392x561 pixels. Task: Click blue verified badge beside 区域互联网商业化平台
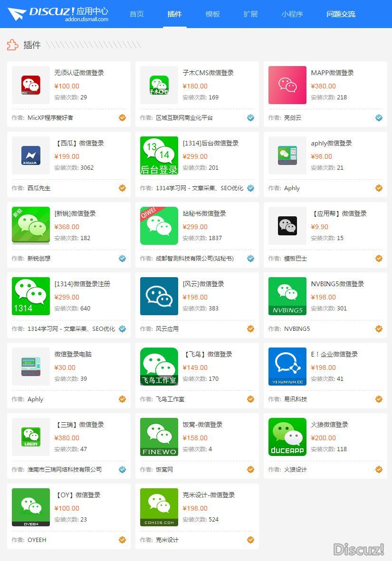pyautogui.click(x=251, y=118)
